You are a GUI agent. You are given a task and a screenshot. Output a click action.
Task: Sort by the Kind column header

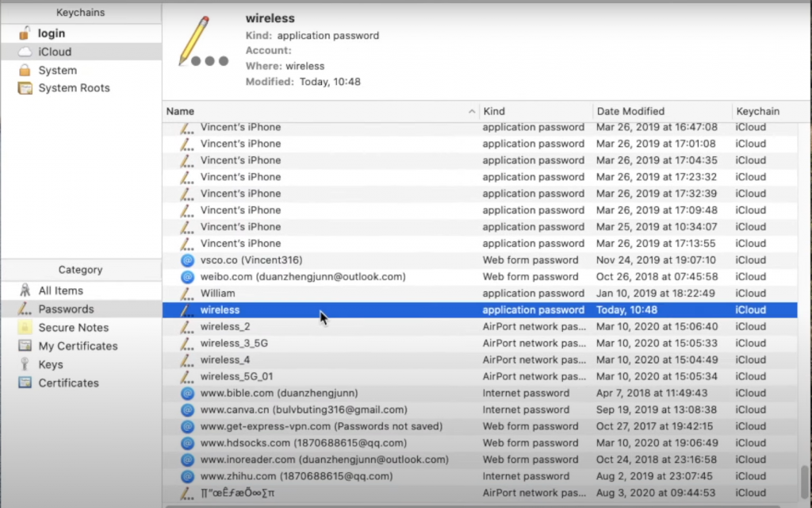pos(494,111)
